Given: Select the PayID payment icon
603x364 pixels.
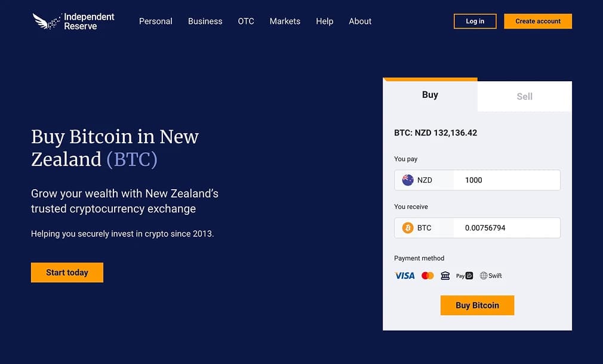Looking at the screenshot, I should (464, 276).
